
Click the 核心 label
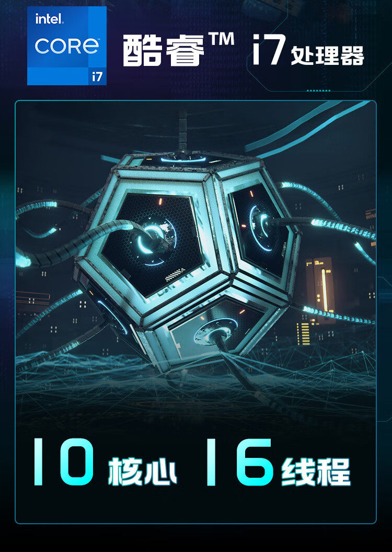(142, 471)
